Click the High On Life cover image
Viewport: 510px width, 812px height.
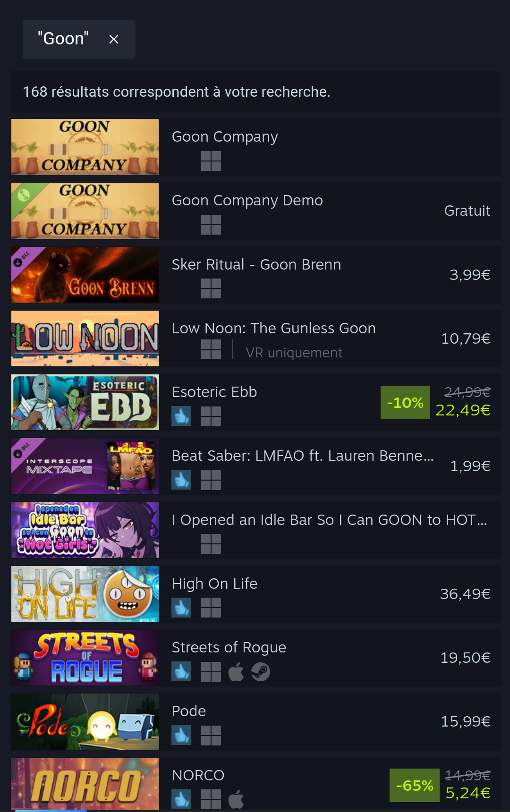pyautogui.click(x=85, y=594)
